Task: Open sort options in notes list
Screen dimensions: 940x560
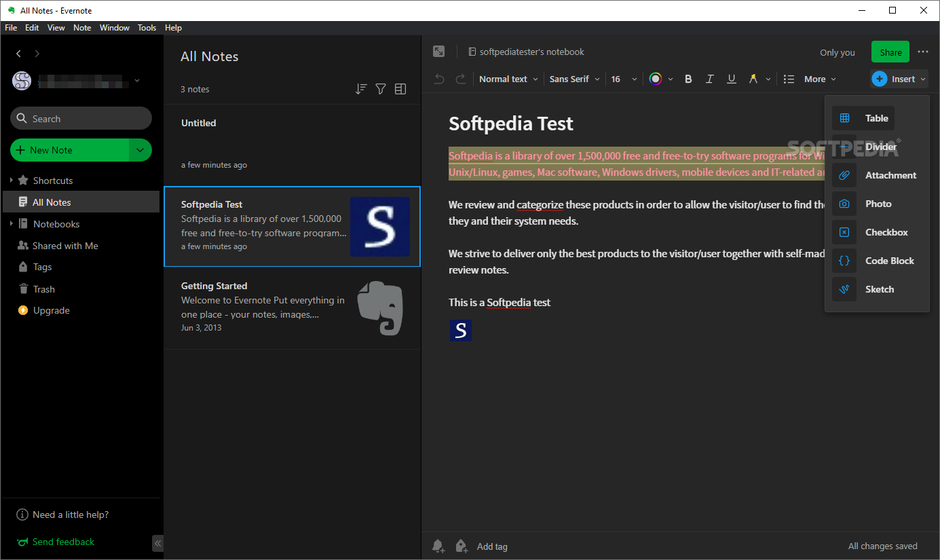Action: pyautogui.click(x=361, y=89)
